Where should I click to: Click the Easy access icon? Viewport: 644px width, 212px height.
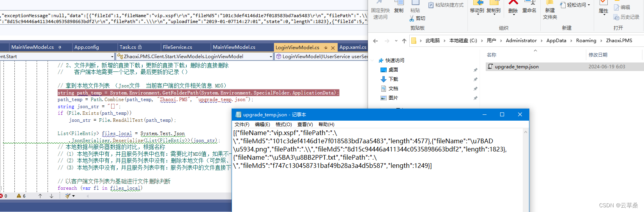[x=563, y=5]
